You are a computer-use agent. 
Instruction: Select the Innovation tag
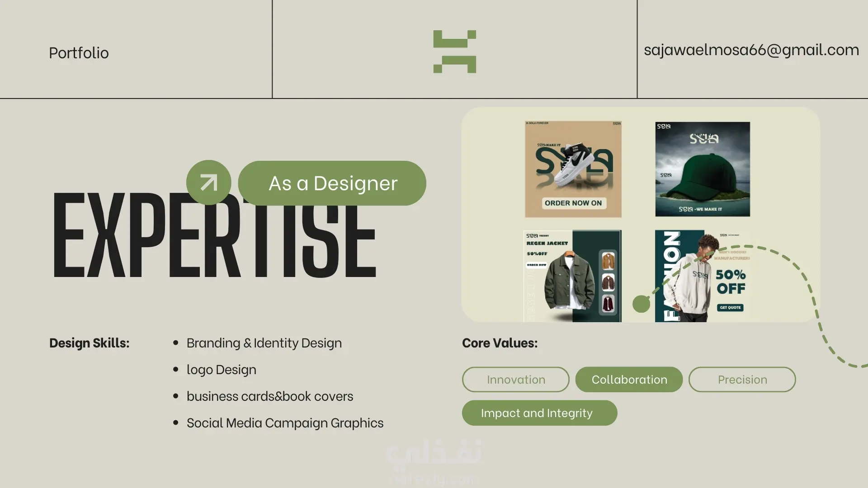coord(516,380)
